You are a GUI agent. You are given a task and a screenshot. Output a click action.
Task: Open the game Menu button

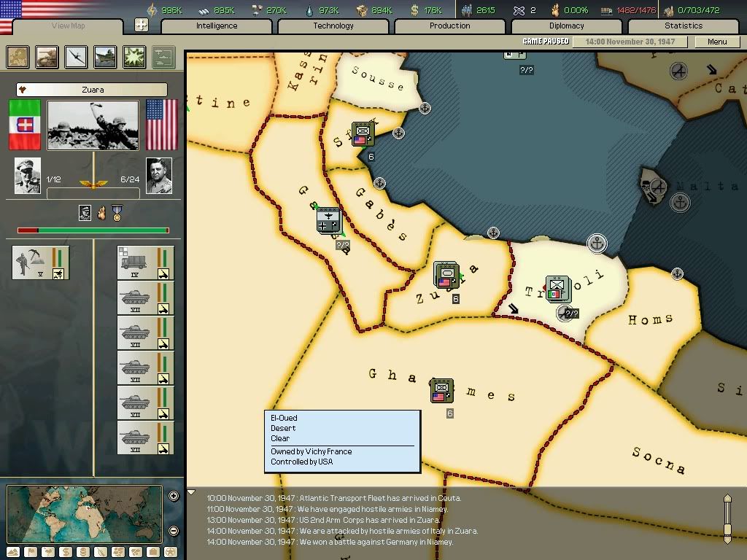pos(716,42)
